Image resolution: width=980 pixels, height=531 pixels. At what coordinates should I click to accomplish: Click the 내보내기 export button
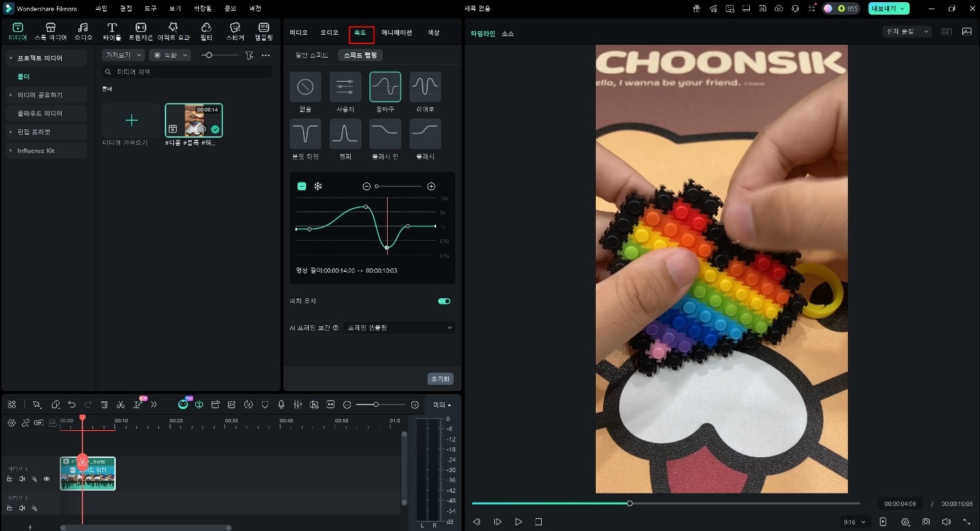tap(888, 9)
